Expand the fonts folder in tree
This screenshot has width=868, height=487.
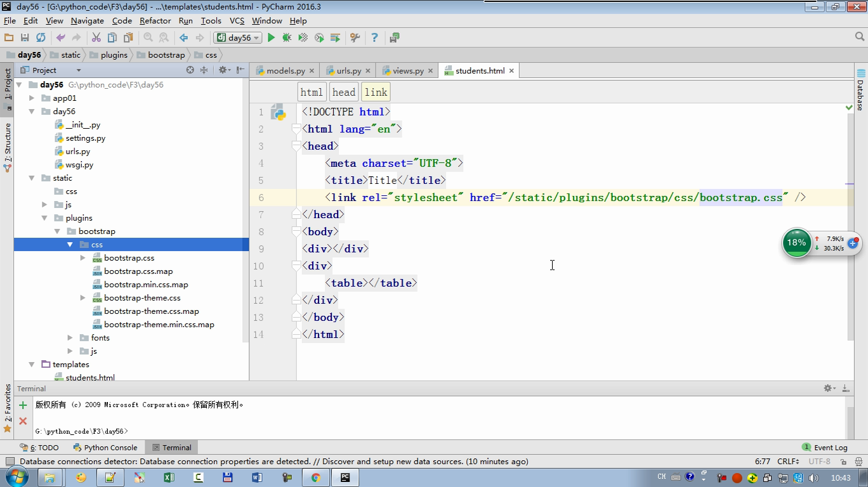click(70, 338)
